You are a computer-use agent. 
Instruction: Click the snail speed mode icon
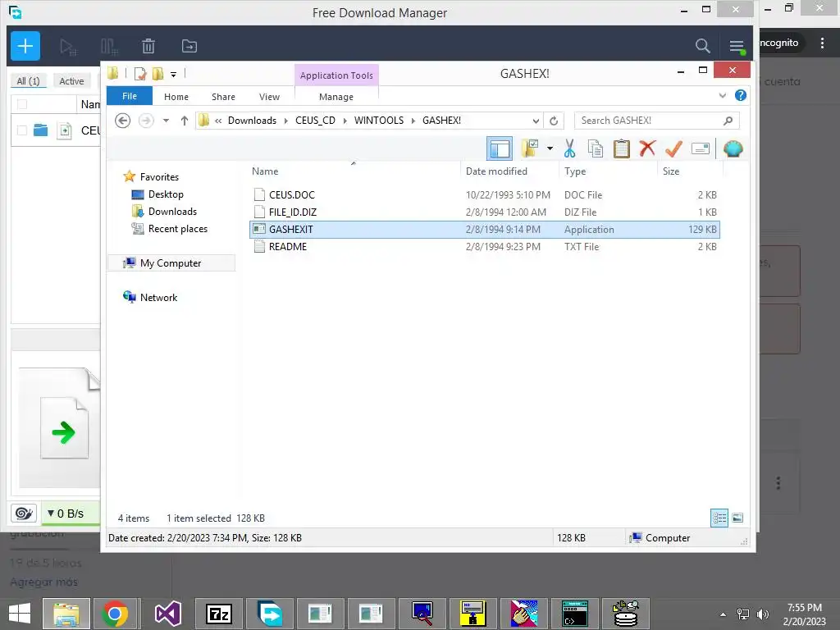pyautogui.click(x=24, y=514)
